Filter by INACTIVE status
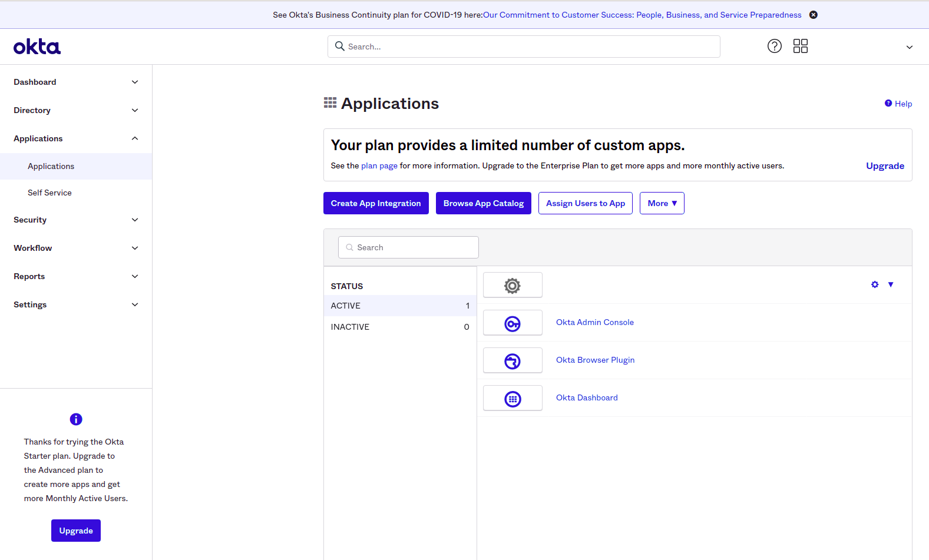 pyautogui.click(x=400, y=327)
